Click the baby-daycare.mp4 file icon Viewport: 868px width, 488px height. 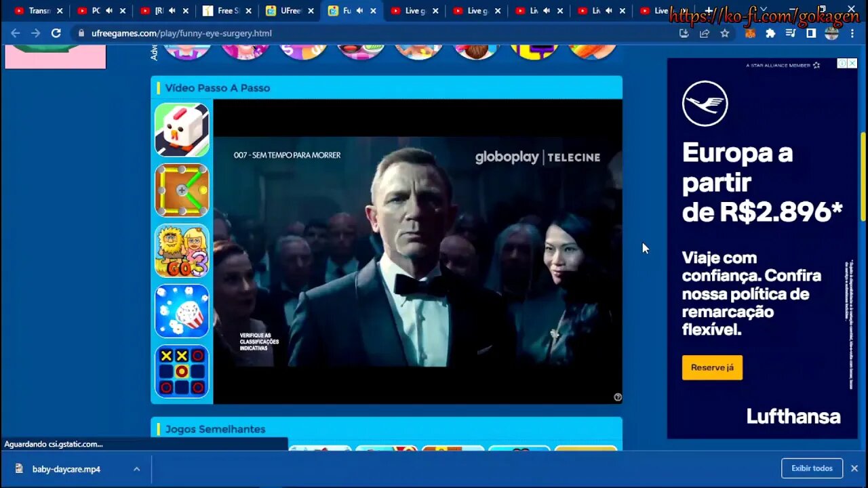pyautogui.click(x=19, y=468)
